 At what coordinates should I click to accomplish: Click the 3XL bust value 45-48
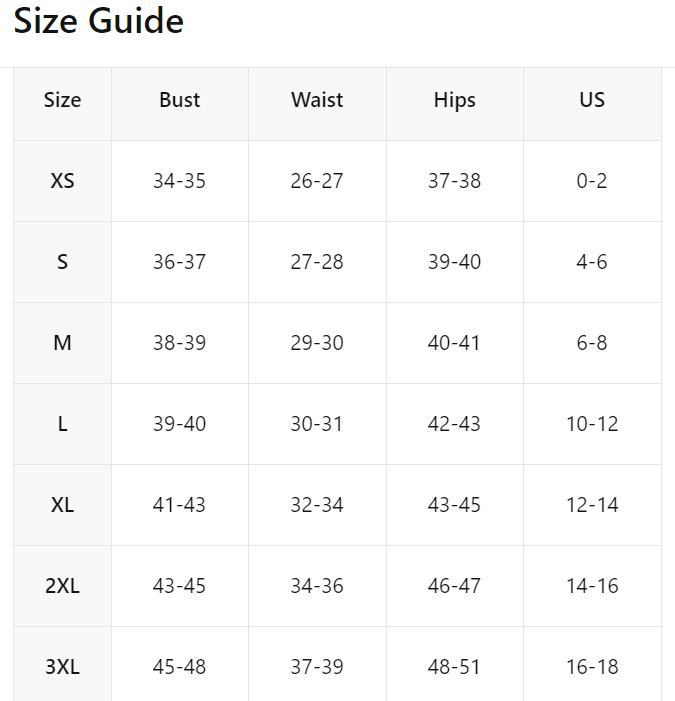[x=179, y=667]
